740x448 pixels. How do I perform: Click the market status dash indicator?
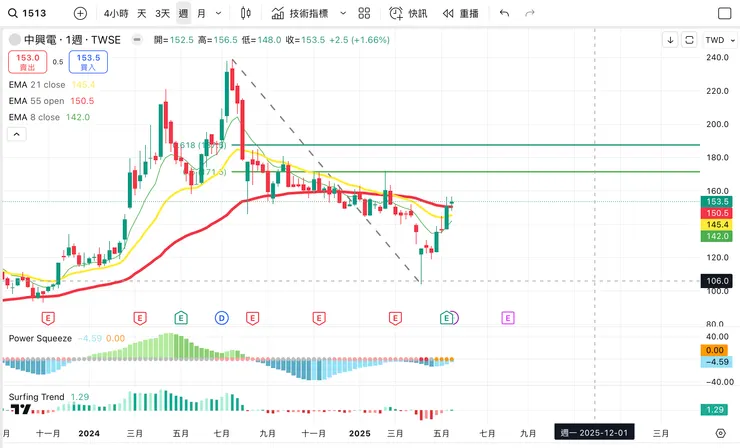click(137, 40)
